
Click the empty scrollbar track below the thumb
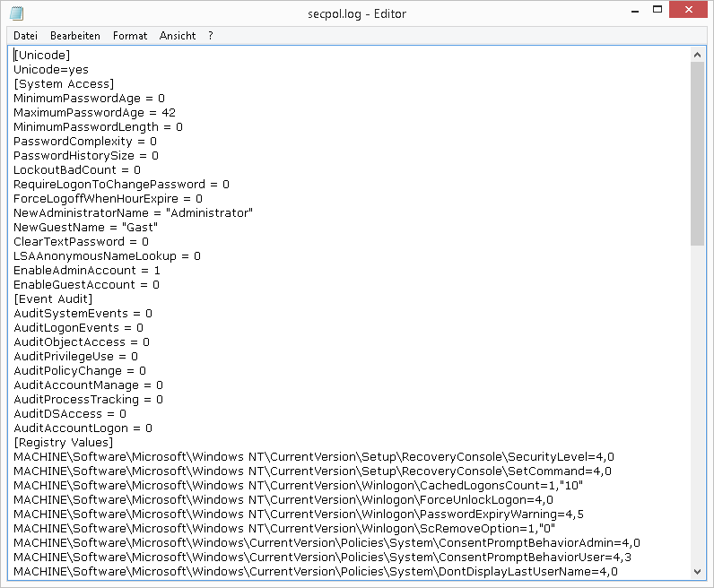tap(698, 403)
